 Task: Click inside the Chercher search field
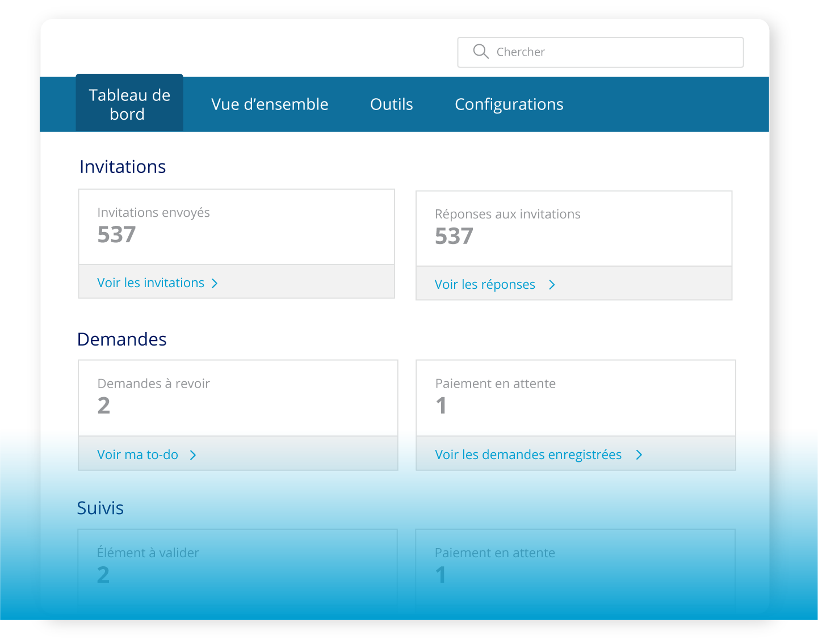pos(601,52)
